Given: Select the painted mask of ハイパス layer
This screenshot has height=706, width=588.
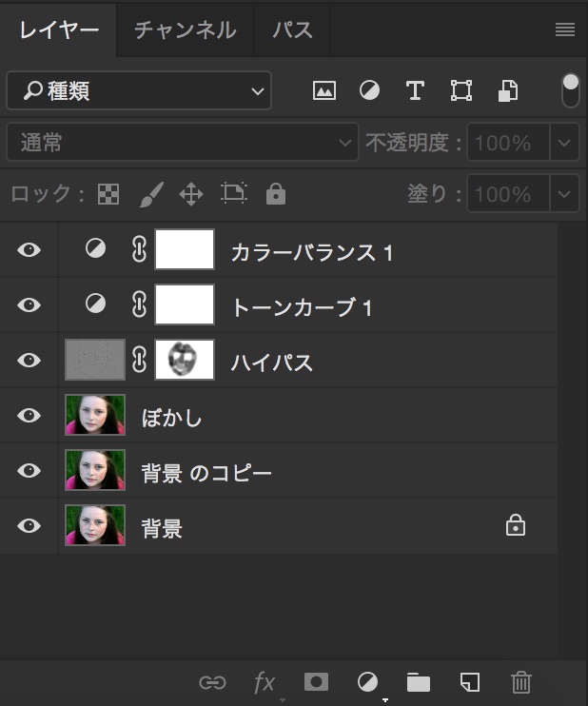Looking at the screenshot, I should (x=185, y=360).
